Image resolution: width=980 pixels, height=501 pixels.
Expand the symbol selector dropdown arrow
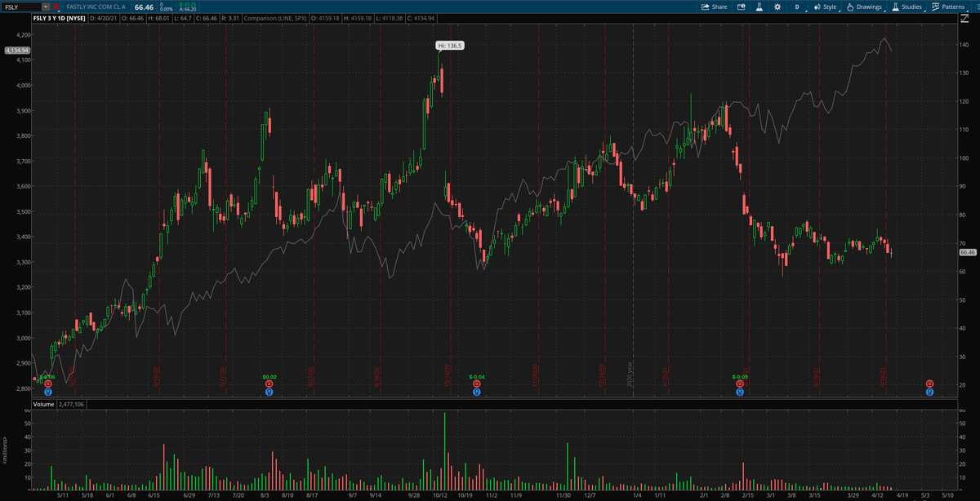[x=47, y=7]
